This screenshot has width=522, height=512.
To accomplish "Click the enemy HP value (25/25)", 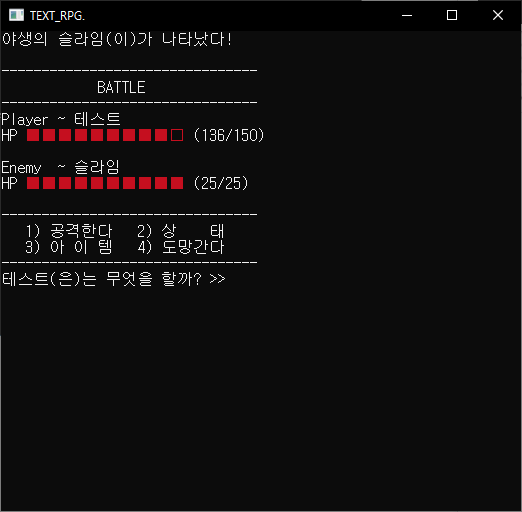I will click(x=221, y=183).
